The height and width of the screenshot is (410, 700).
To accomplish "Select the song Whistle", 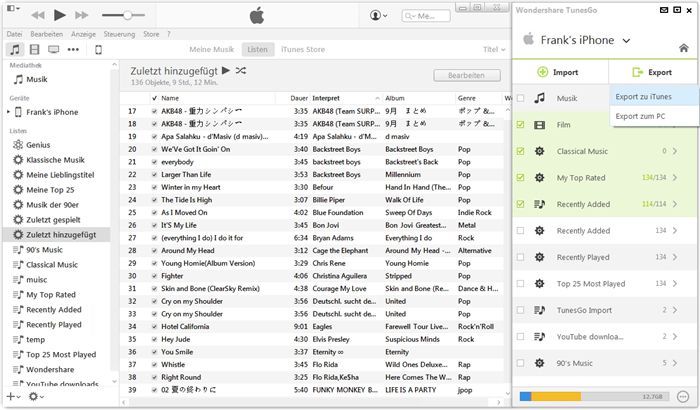I will [x=173, y=364].
